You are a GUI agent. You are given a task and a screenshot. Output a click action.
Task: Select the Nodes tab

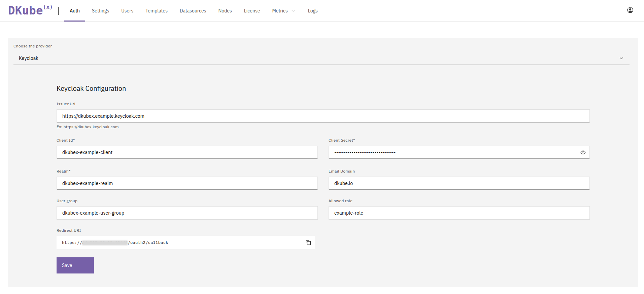pos(225,11)
